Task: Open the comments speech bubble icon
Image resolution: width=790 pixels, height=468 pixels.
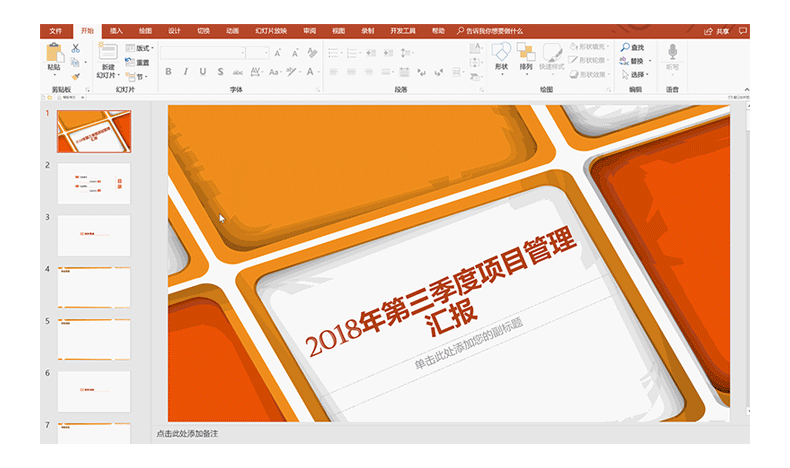Action: click(x=743, y=31)
